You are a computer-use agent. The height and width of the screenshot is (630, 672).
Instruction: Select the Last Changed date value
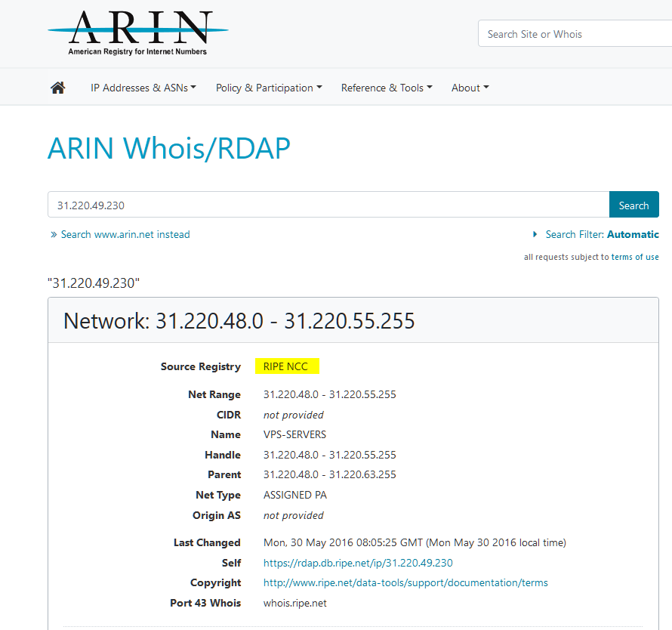[x=415, y=542]
